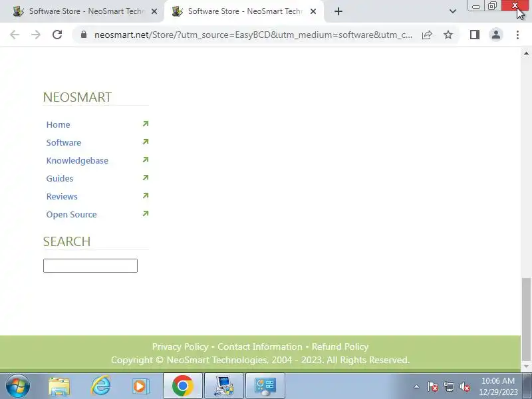Click the arrow icon beside Reviews
532x399 pixels.
point(146,196)
